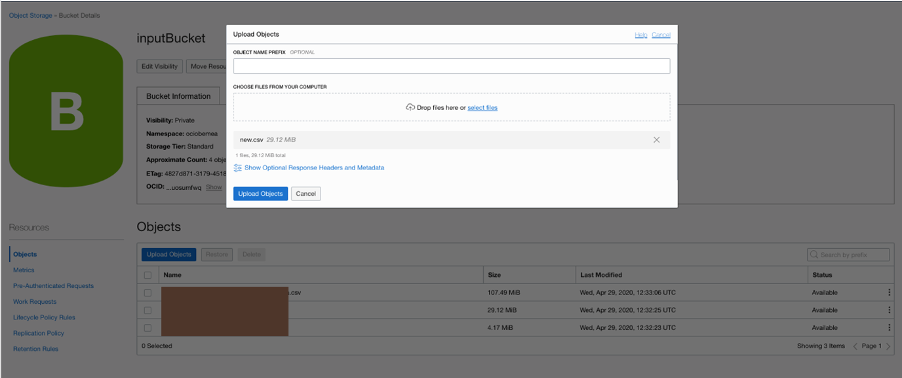
Task: Click the select files link
Action: 483,108
